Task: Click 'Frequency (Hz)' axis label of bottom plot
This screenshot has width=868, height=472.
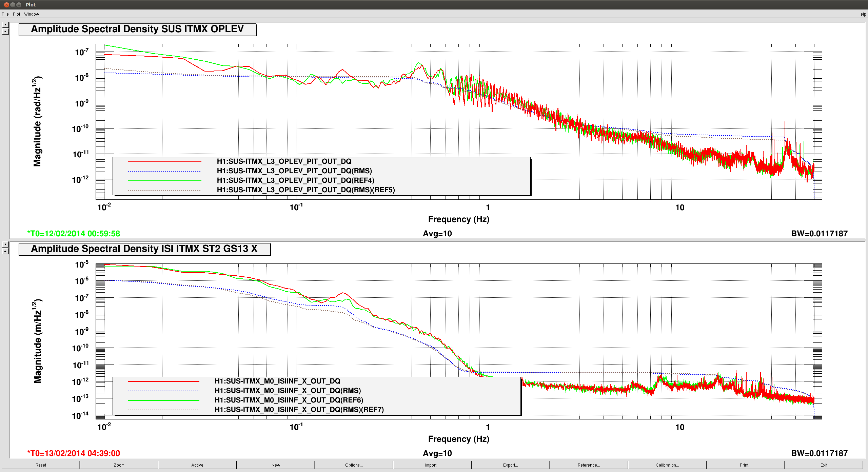Action: coord(459,439)
